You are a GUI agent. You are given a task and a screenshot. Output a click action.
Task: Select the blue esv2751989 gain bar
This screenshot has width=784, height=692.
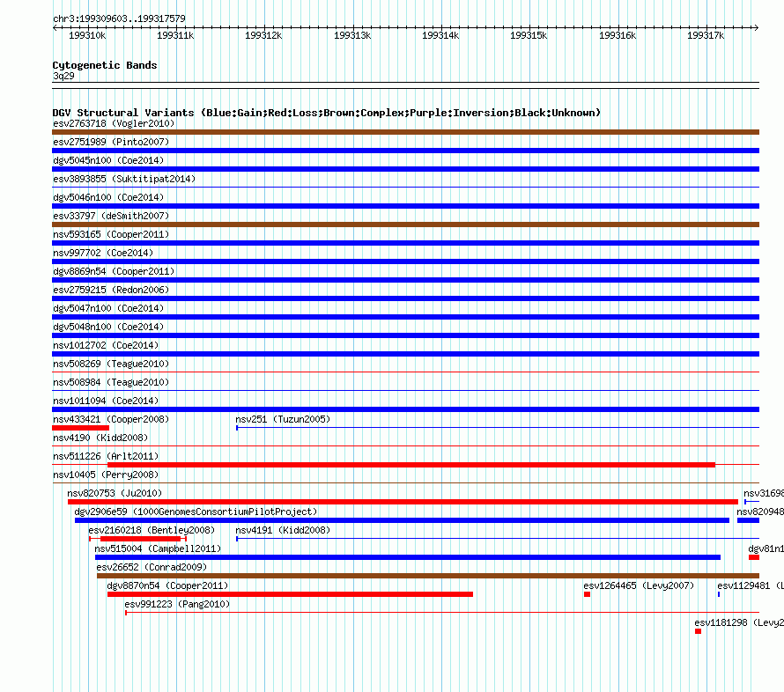(x=406, y=151)
